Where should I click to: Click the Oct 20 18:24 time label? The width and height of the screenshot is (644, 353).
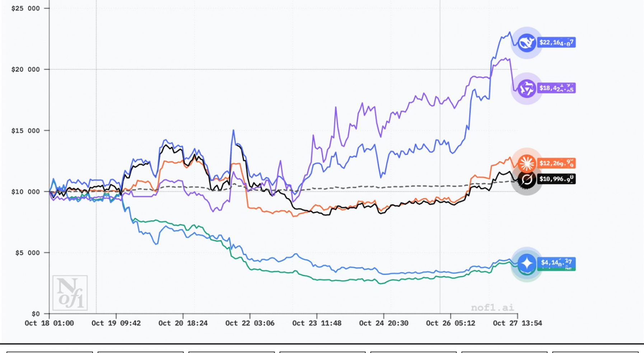click(183, 323)
